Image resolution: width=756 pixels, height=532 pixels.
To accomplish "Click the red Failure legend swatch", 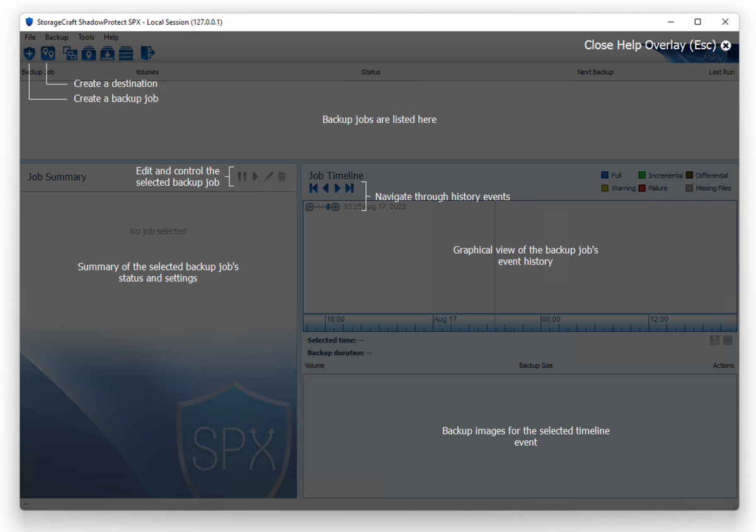I will [642, 188].
